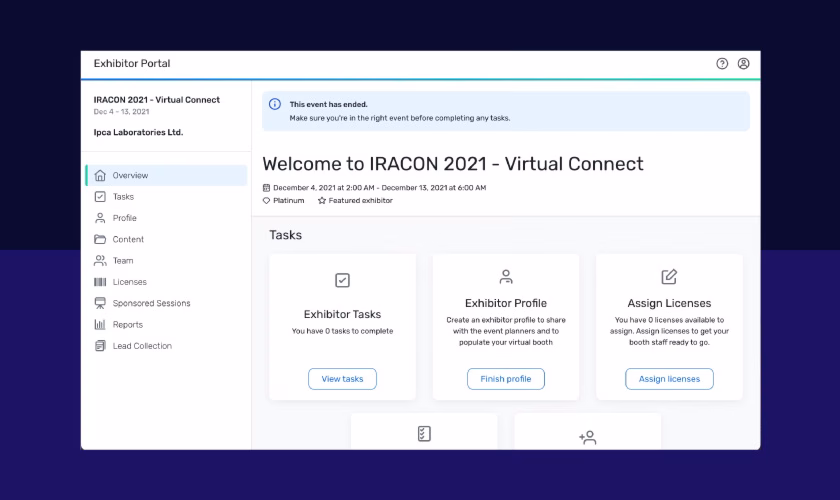Click 'Dec 4 - 13, 2021' date text
This screenshot has width=840, height=500.
122,111
